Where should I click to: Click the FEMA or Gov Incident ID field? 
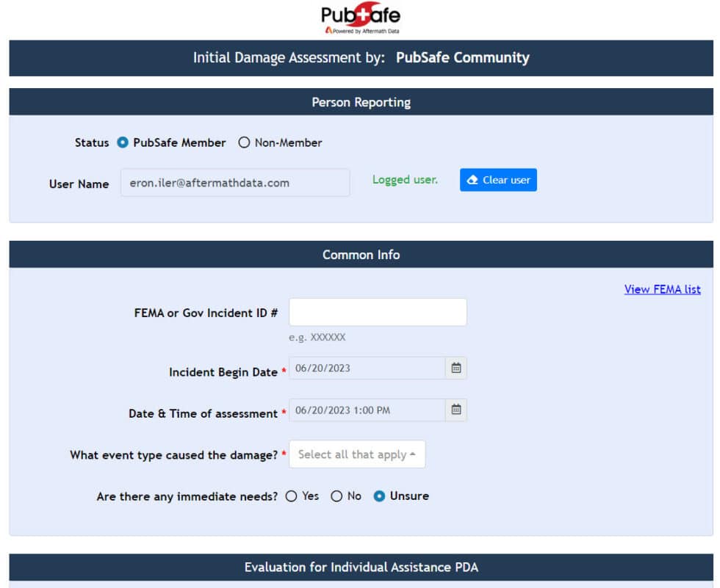(378, 312)
